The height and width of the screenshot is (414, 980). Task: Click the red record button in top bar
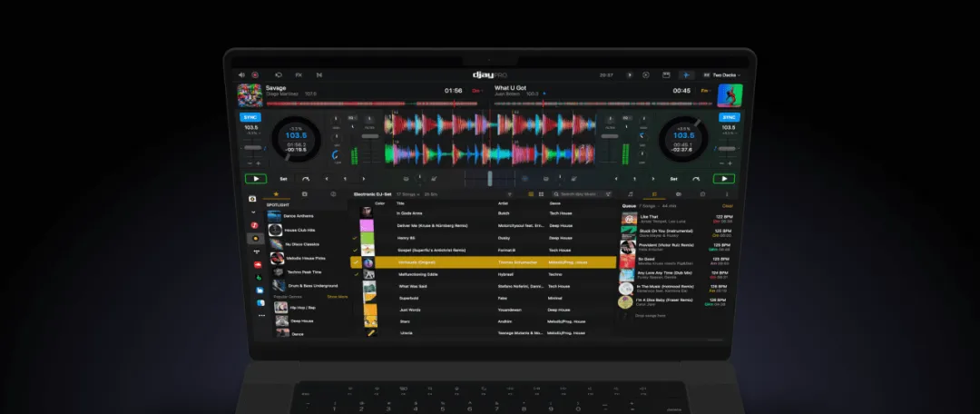pos(255,75)
